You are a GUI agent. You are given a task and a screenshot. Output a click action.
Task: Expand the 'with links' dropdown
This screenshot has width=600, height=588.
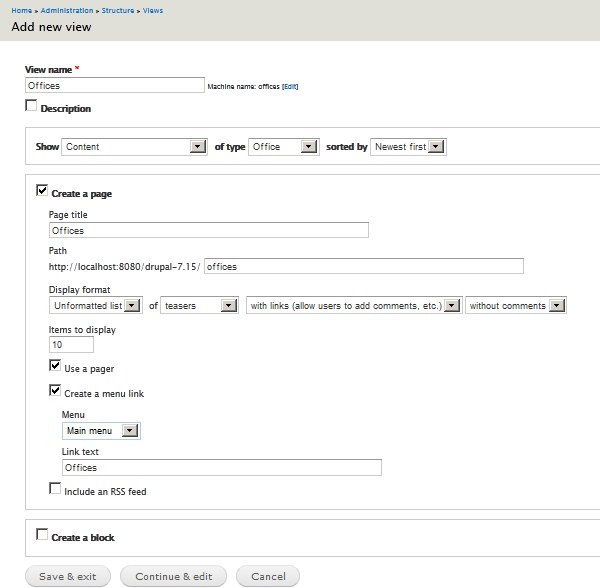click(x=354, y=306)
